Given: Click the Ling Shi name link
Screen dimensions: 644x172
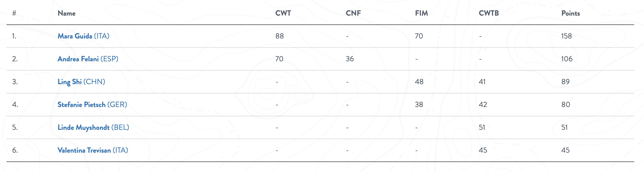Looking at the screenshot, I should point(70,82).
